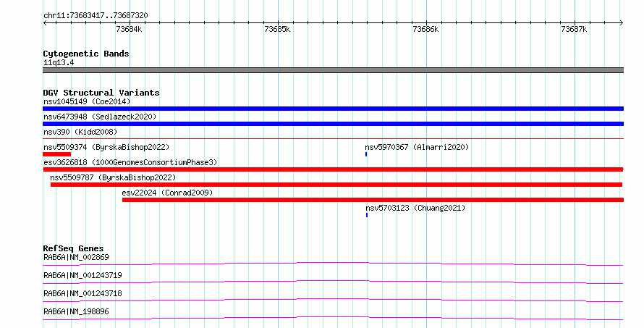The height and width of the screenshot is (328, 644).
Task: Click the esv3626818 (1000GenomesConsortiumPhase3) label
Action: click(130, 162)
